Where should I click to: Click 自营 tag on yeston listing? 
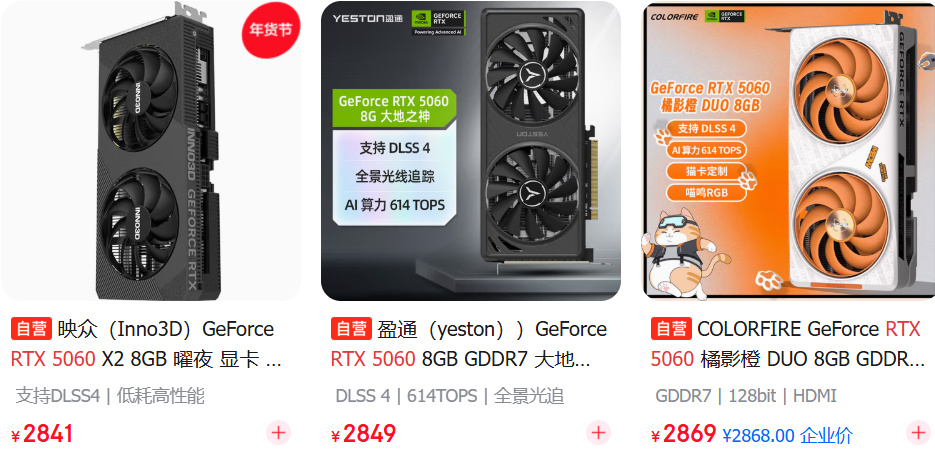click(x=351, y=329)
